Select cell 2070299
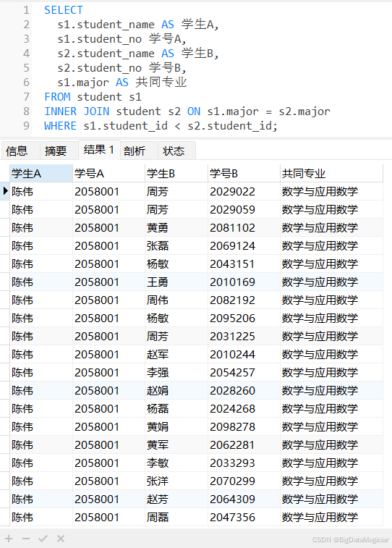Screen dimensions: 392x548 coord(244,481)
